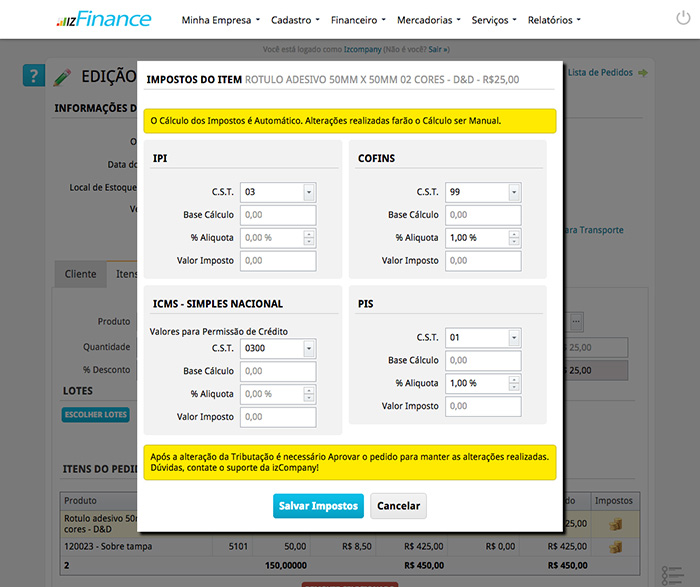The width and height of the screenshot is (700, 587).
Task: Open taxes icon for Rotulo adesivo row
Action: tap(616, 524)
